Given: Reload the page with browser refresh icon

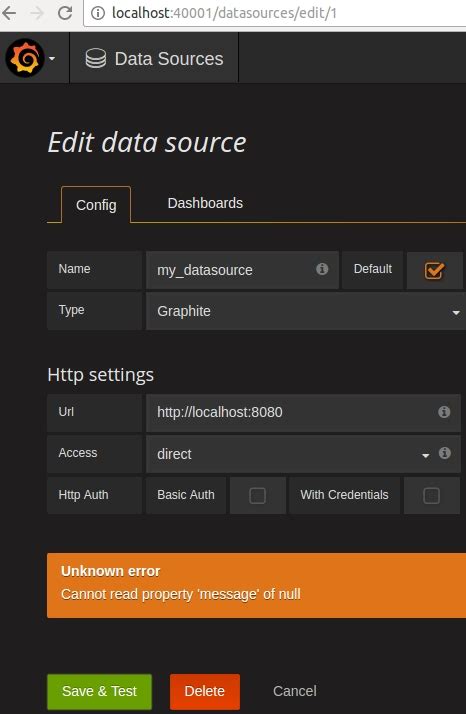Looking at the screenshot, I should pyautogui.click(x=65, y=13).
